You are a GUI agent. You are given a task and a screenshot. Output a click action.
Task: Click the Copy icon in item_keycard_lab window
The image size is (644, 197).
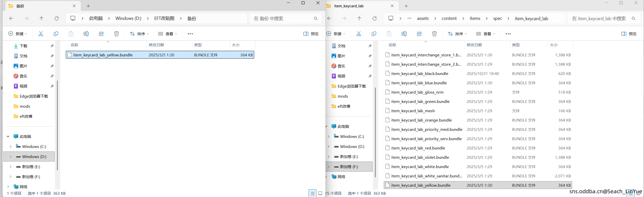(x=374, y=34)
